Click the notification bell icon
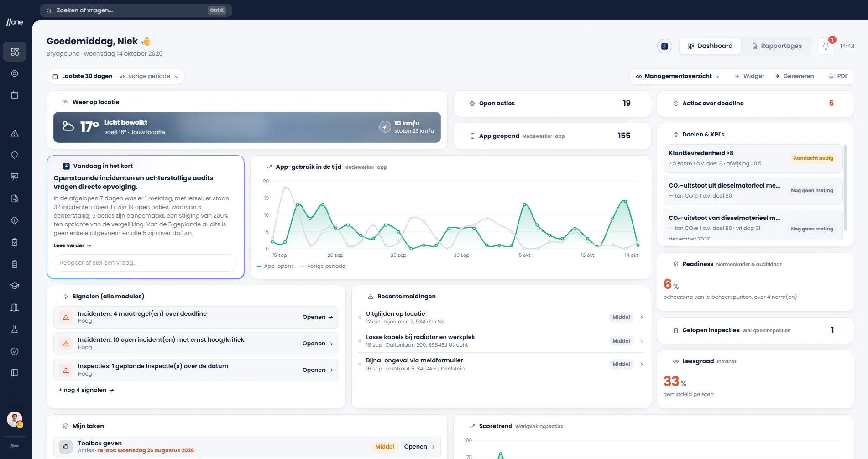This screenshot has width=868, height=459. [826, 46]
